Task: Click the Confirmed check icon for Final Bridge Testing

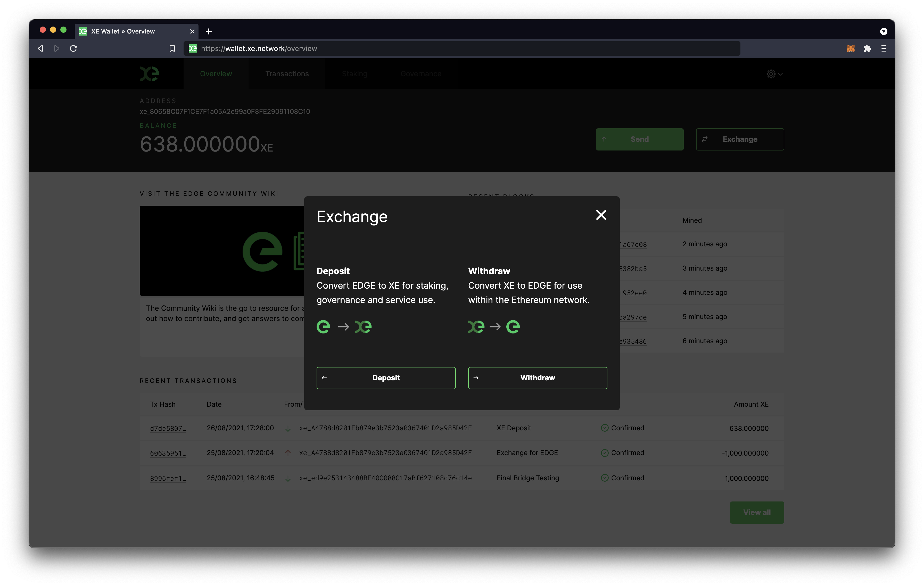Action: coord(604,478)
